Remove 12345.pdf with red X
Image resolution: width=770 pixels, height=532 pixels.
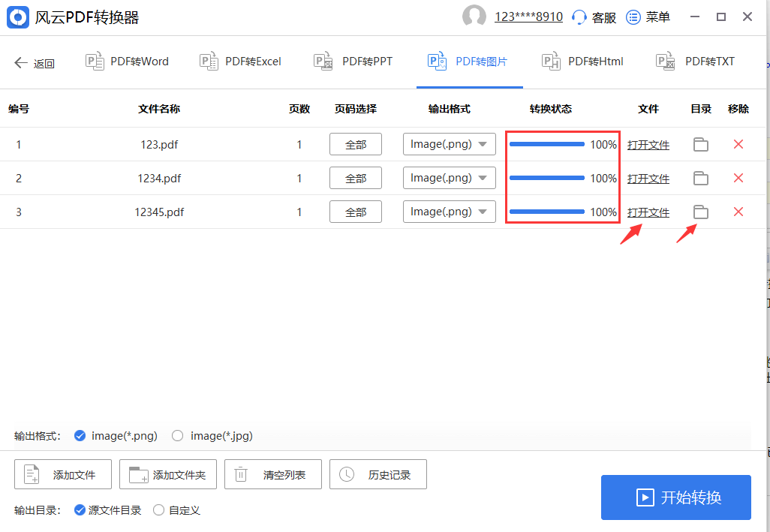(738, 212)
